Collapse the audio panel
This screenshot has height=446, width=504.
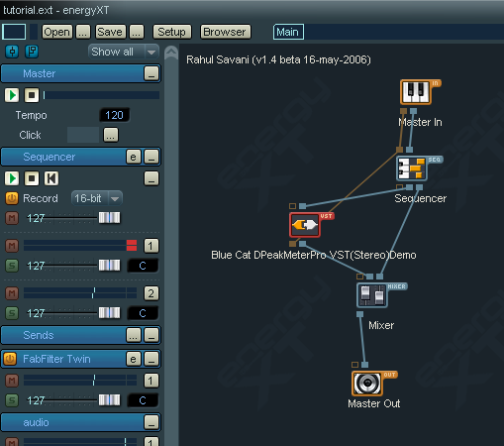tap(151, 422)
